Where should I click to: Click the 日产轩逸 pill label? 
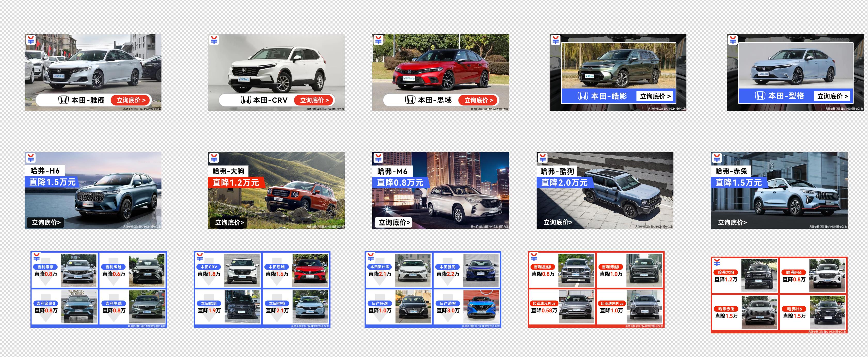380,303
